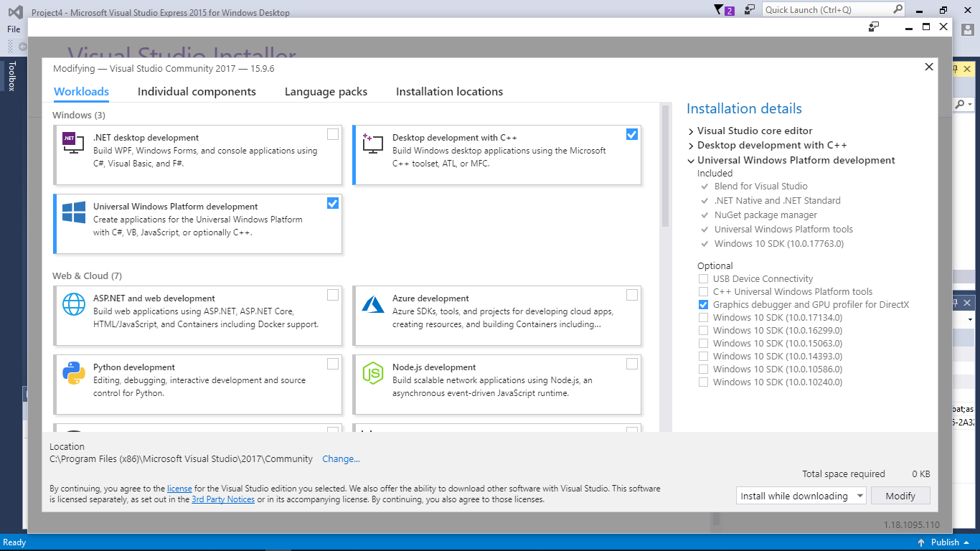
Task: Click the NuGet package manager item
Action: (765, 215)
